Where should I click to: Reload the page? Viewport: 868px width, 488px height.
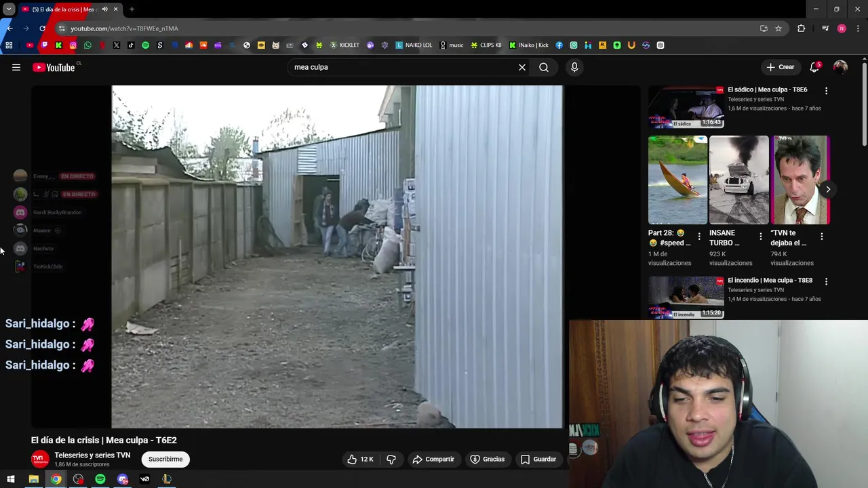[x=42, y=28]
